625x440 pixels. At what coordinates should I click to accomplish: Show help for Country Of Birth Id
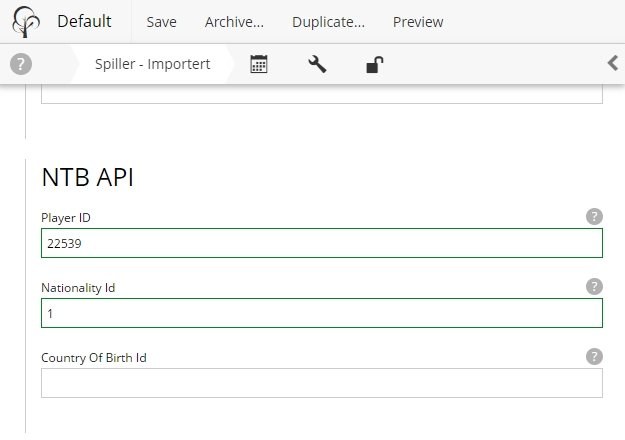click(594, 356)
